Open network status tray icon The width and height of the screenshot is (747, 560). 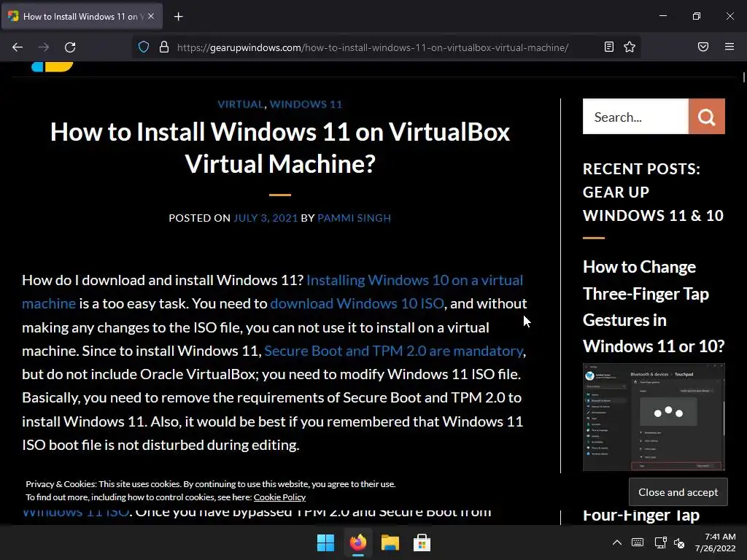660,542
